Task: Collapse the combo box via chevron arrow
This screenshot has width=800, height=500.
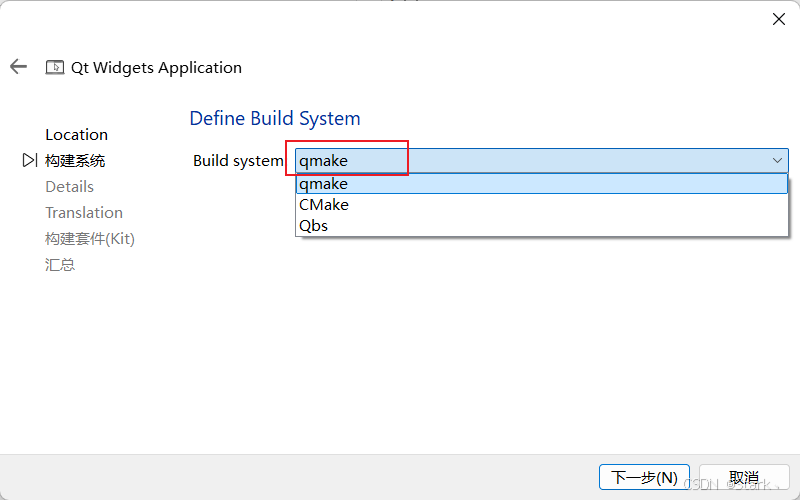Action: 777,161
